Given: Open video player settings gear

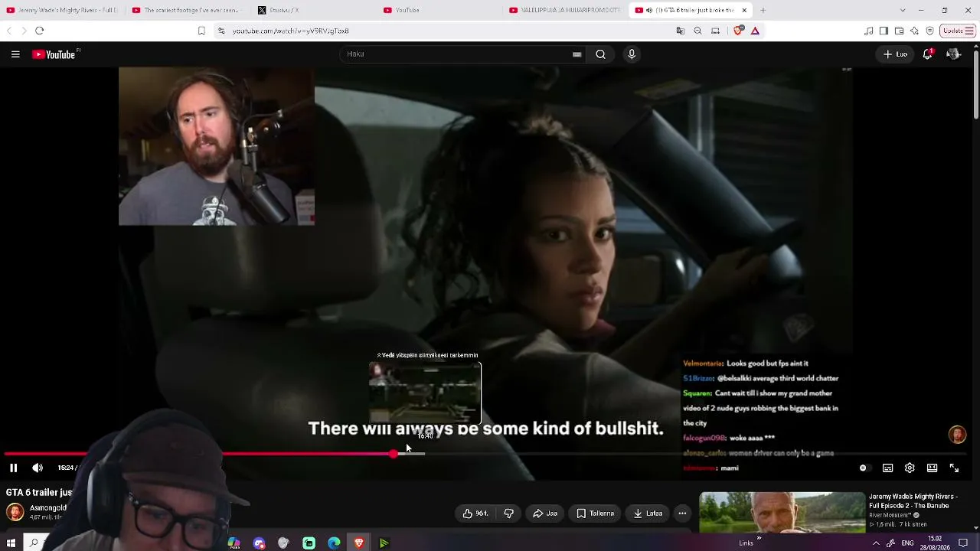Looking at the screenshot, I should coord(910,468).
